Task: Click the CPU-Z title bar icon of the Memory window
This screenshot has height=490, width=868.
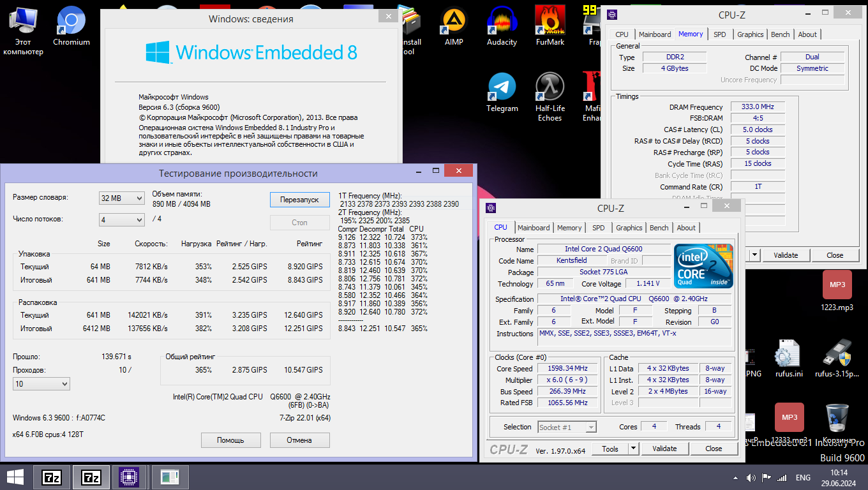Action: coord(612,15)
